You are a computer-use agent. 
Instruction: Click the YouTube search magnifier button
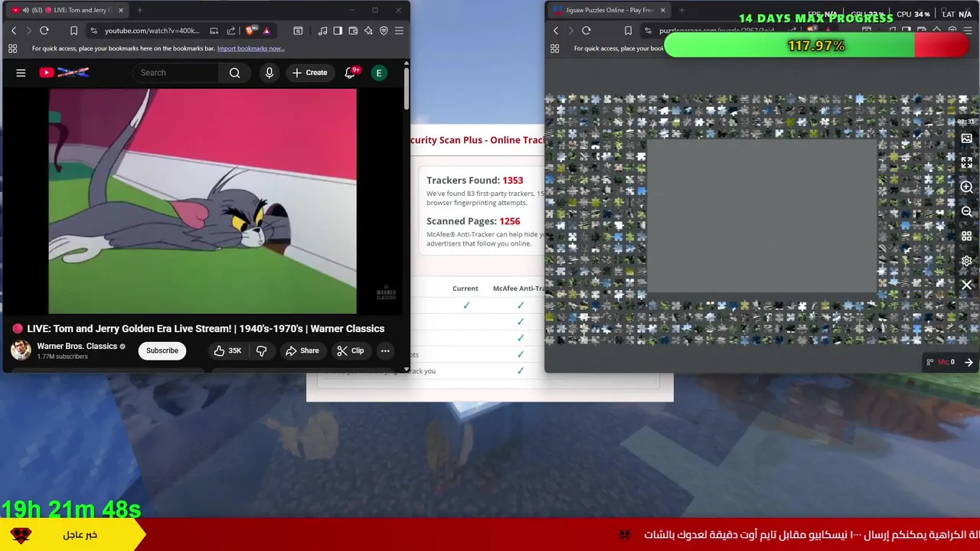[x=235, y=73]
